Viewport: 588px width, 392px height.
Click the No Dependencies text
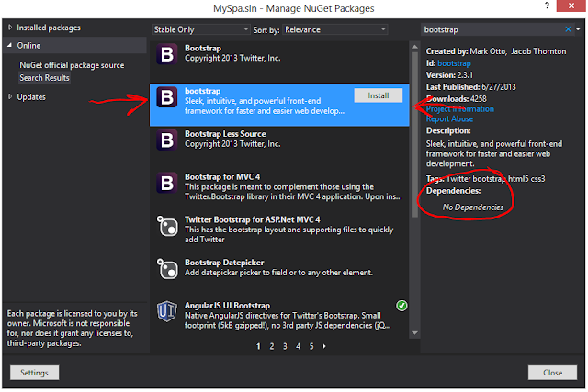tap(473, 207)
